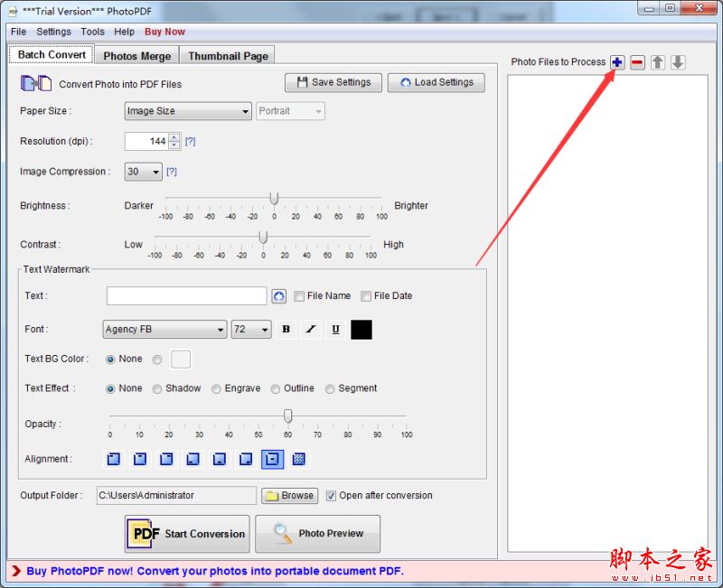Move photo file up in list
Image resolution: width=723 pixels, height=588 pixels.
click(658, 62)
